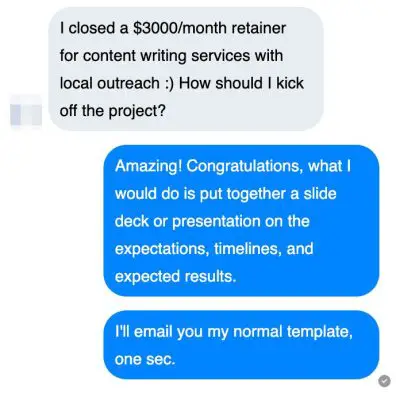This screenshot has height=400, width=396.
Task: Click 'I closed a' at message start
Action: click(94, 28)
